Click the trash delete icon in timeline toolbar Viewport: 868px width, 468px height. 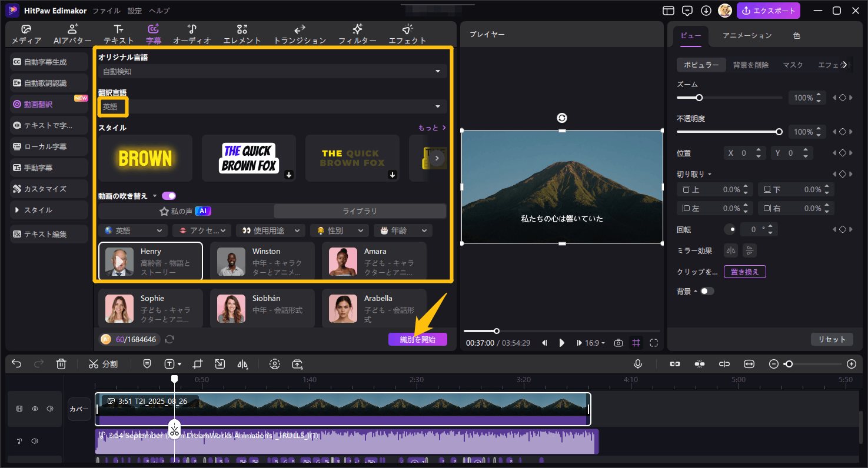point(61,364)
